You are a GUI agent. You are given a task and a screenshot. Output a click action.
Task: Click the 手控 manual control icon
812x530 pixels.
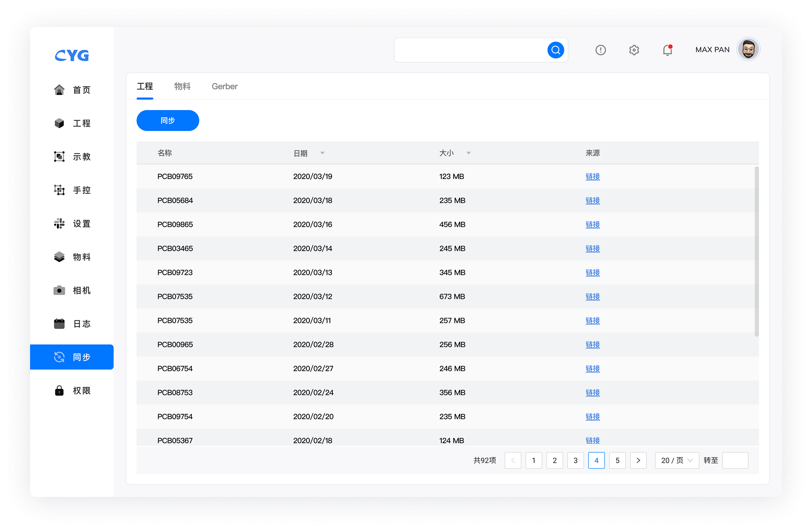point(59,190)
